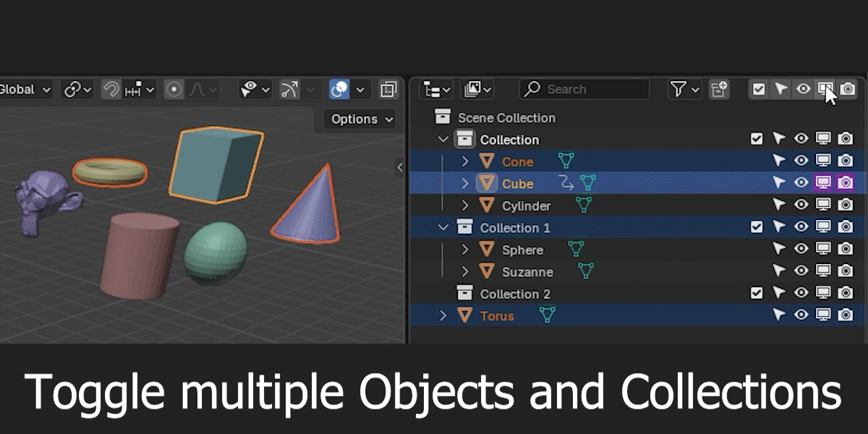Toggle Torus selectability arrow icon
This screenshot has width=868, height=434.
779,315
